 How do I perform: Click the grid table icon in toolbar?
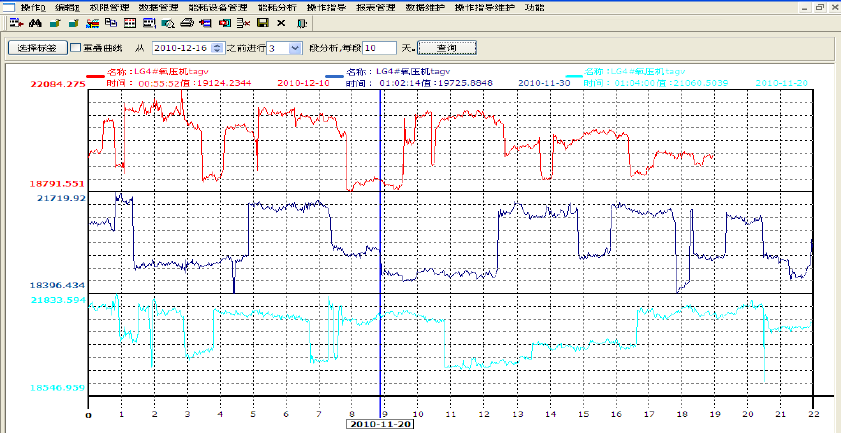[130, 22]
